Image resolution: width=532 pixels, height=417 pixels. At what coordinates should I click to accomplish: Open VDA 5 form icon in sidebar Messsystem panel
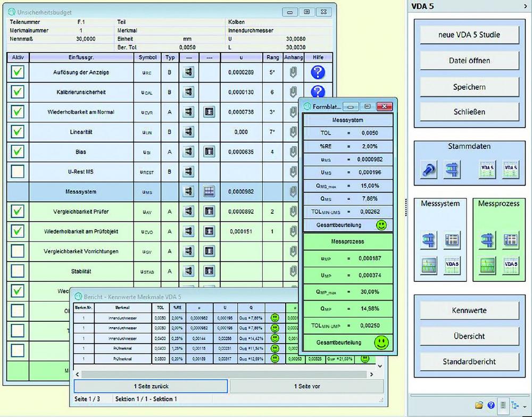(452, 265)
